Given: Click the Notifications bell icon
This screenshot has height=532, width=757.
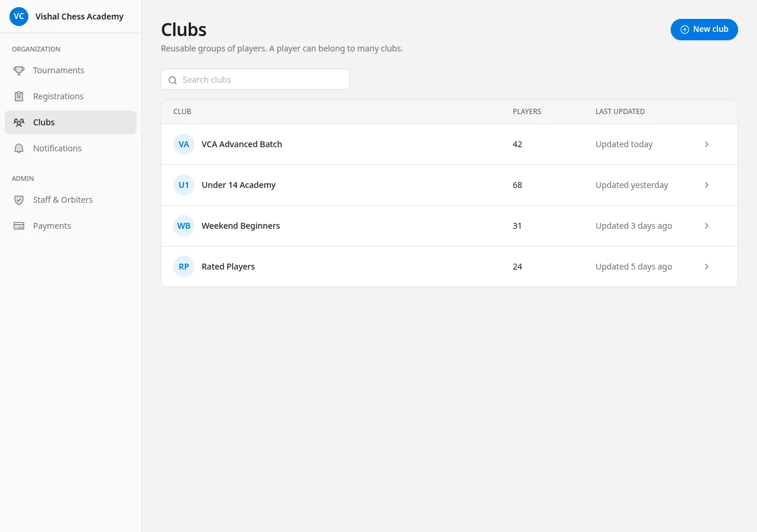Looking at the screenshot, I should click(x=19, y=148).
